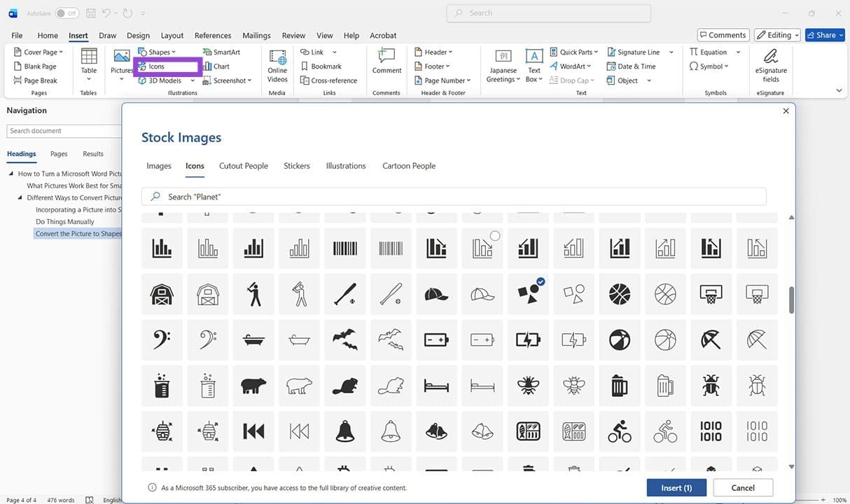Open the 3D Models dropdown arrow
Viewport: 850px width, 504px height.
[x=193, y=80]
